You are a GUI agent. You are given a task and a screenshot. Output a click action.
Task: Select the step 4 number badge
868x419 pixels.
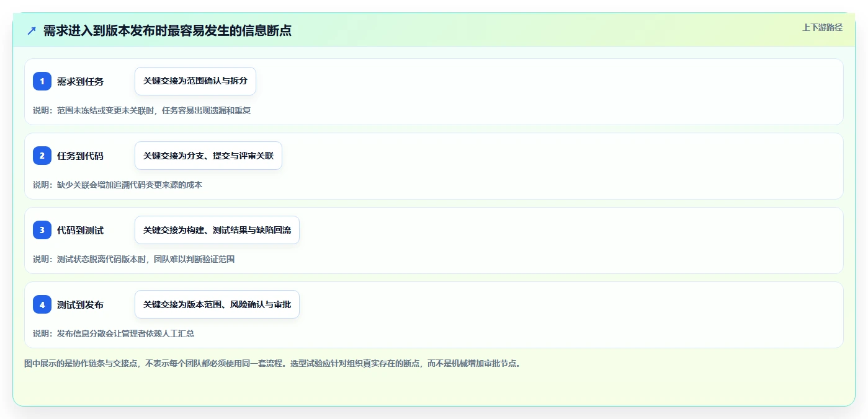(x=42, y=304)
